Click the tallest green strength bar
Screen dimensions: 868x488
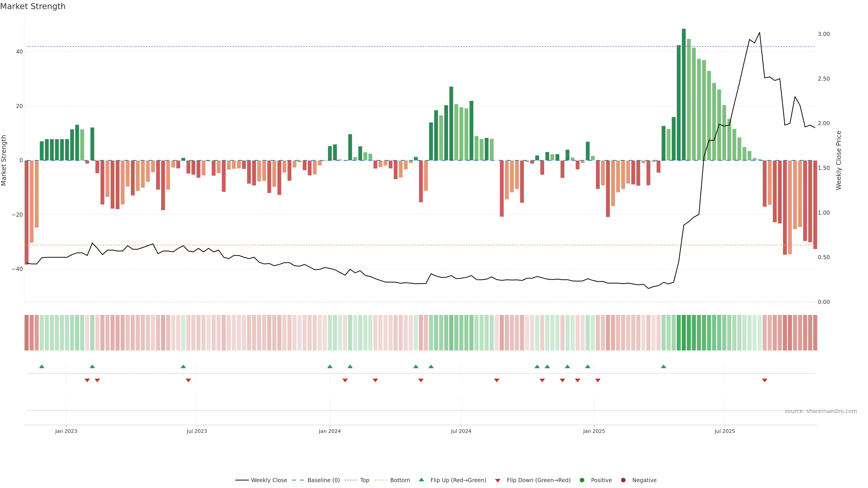[684, 94]
